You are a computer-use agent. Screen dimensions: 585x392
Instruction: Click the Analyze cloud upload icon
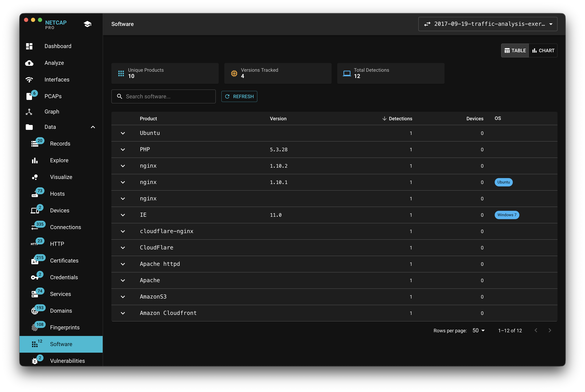coord(29,63)
